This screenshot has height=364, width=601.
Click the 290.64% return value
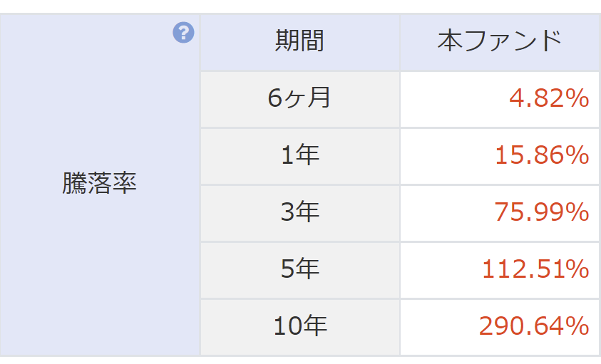[534, 326]
